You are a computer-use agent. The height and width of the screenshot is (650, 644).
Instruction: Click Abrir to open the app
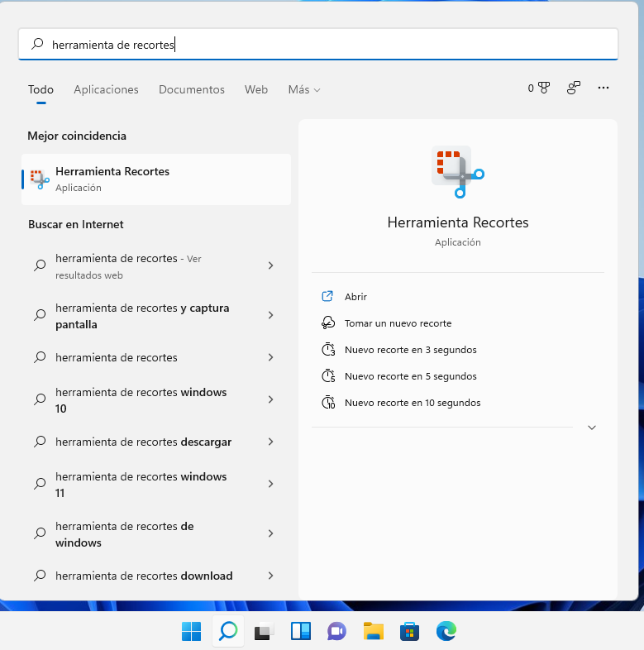355,297
